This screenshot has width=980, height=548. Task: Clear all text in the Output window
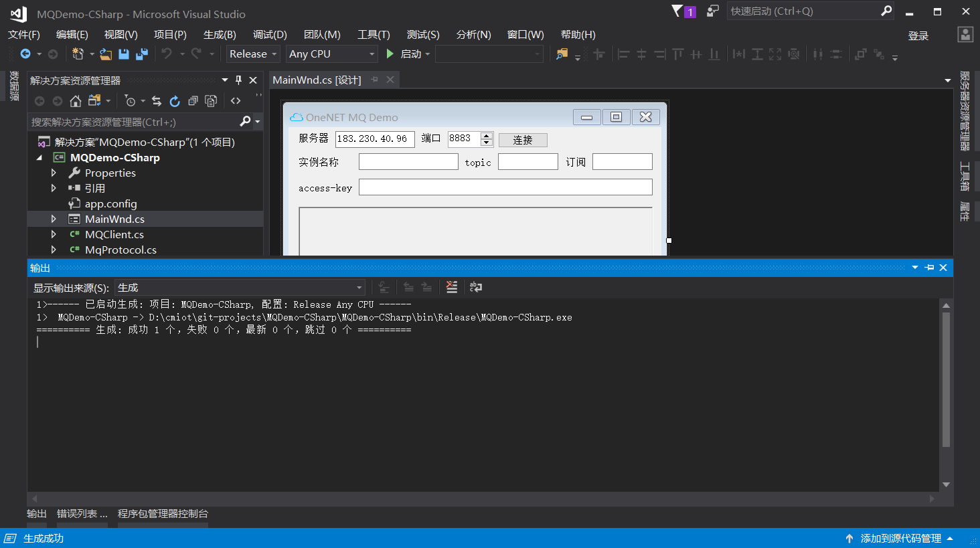(452, 287)
